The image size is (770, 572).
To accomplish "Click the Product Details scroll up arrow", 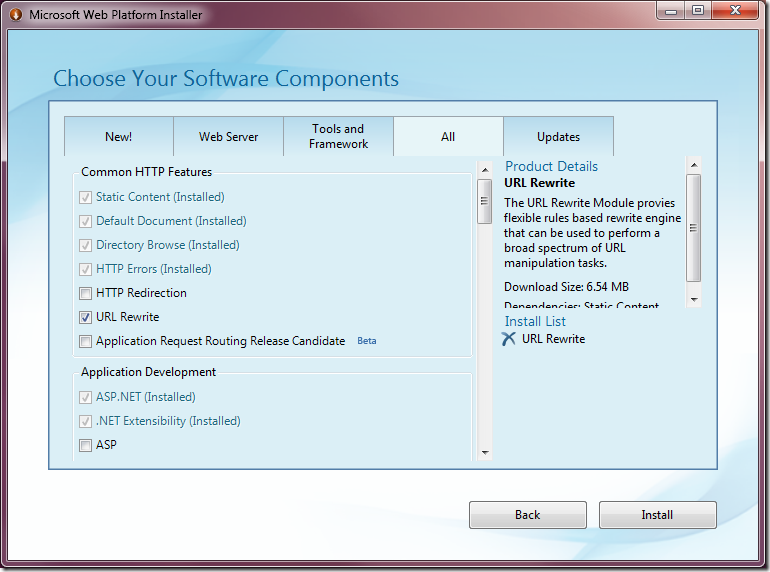I will (693, 165).
